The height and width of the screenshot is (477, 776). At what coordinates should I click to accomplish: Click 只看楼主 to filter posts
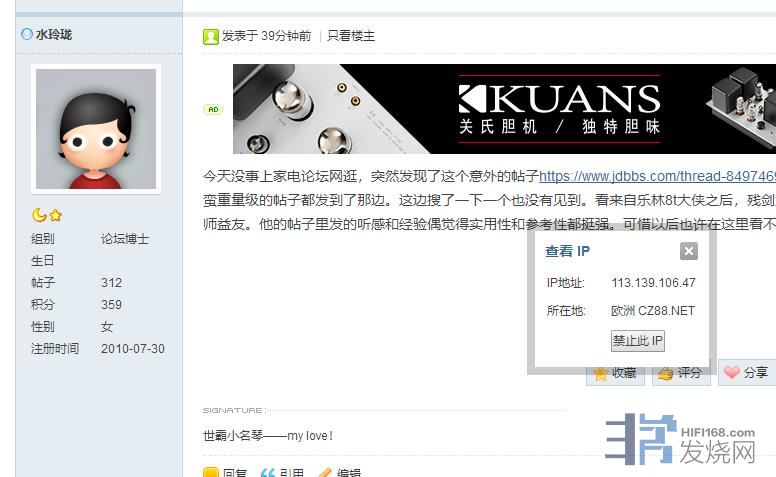coord(351,36)
